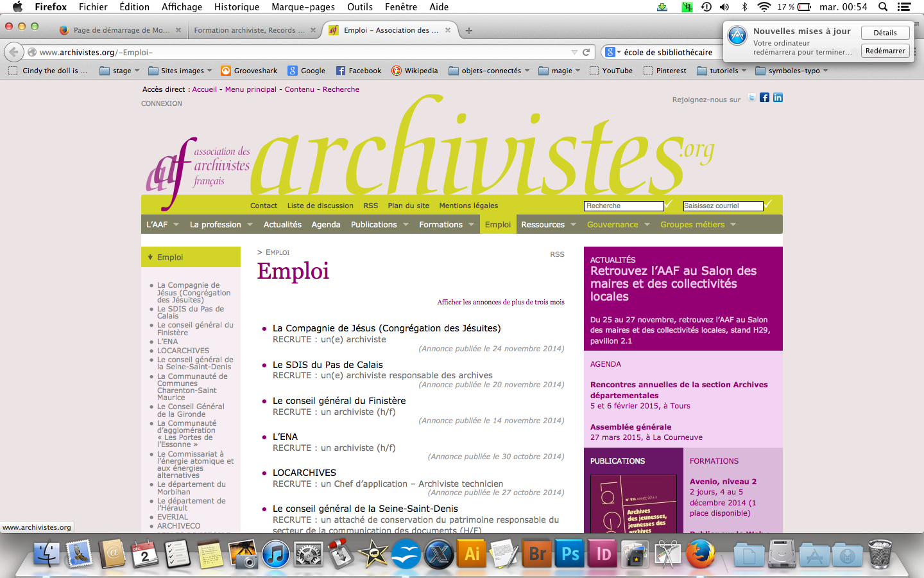Launch Mail from the dock

(79, 554)
